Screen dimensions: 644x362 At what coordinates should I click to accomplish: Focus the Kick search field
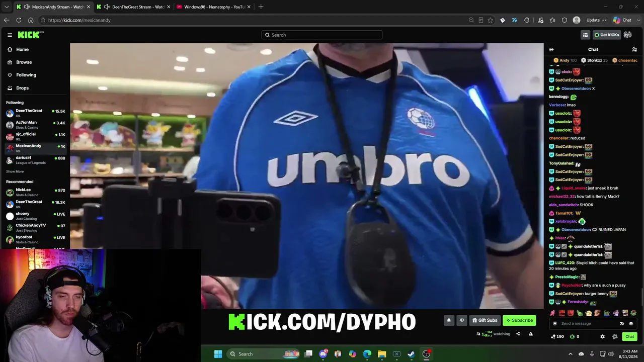[322, 35]
